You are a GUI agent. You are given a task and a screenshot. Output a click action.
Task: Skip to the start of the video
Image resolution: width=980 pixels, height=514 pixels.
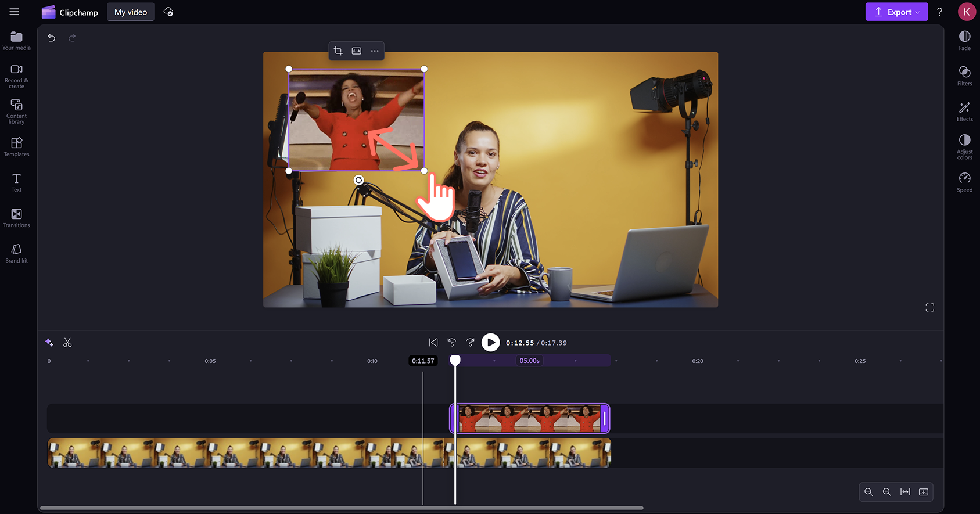click(433, 343)
